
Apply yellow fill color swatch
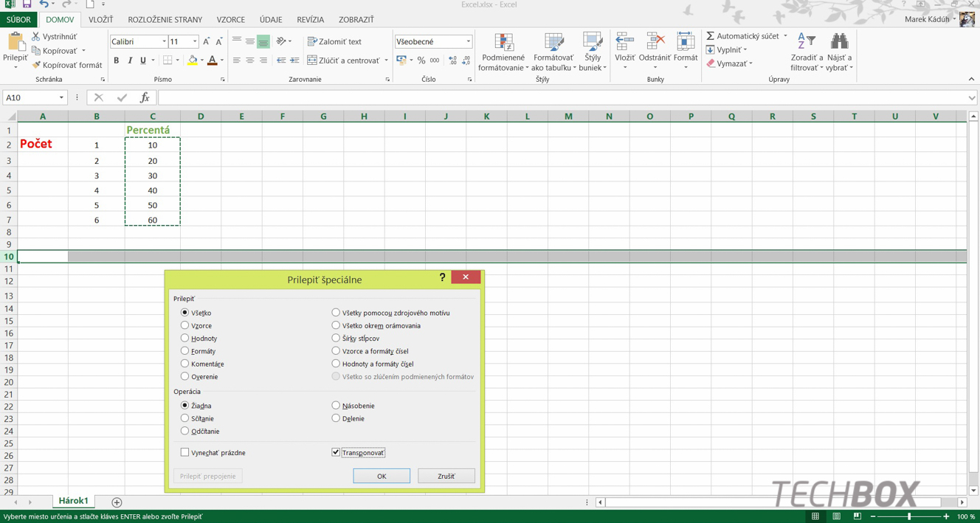coord(193,60)
